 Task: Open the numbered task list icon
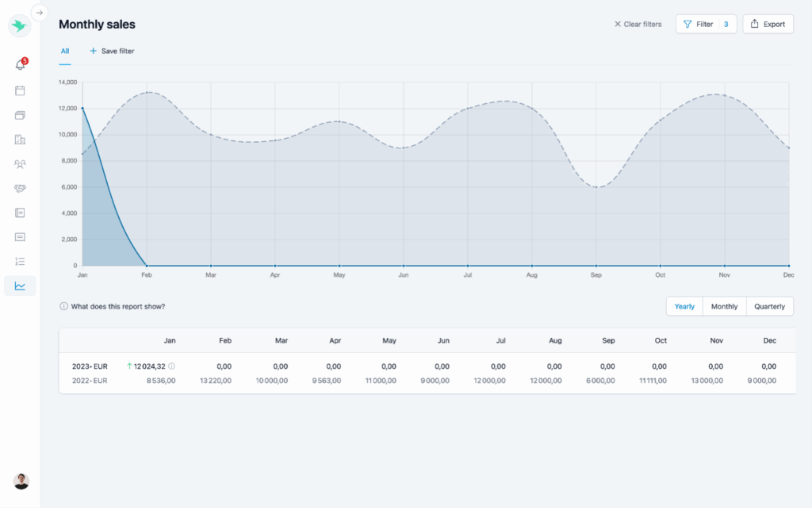click(x=20, y=261)
